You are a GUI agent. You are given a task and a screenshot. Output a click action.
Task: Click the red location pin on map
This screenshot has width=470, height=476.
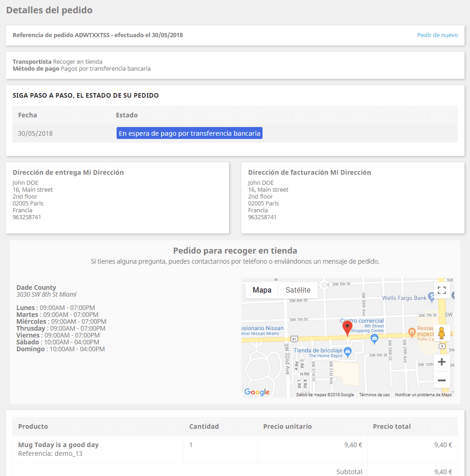pyautogui.click(x=348, y=328)
